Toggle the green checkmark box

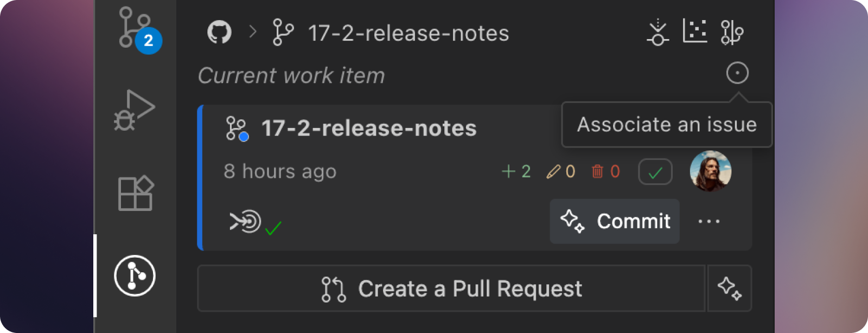pos(655,172)
